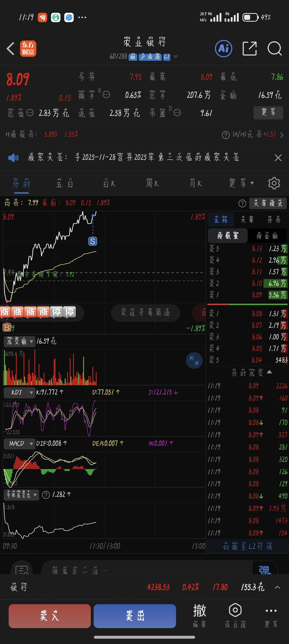The width and height of the screenshot is (289, 644).
Task: Expand 更多 chart period dropdown
Action: 241,184
